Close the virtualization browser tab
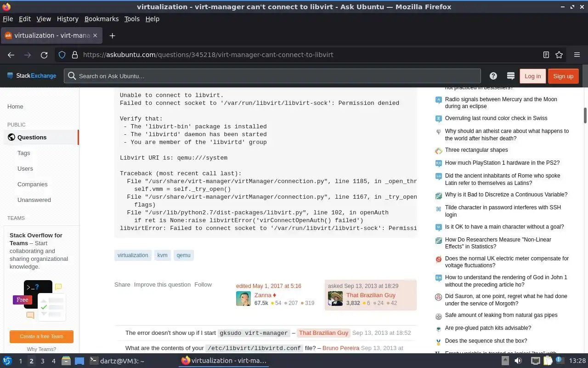Screen dimensions: 588x368 (x=95, y=35)
